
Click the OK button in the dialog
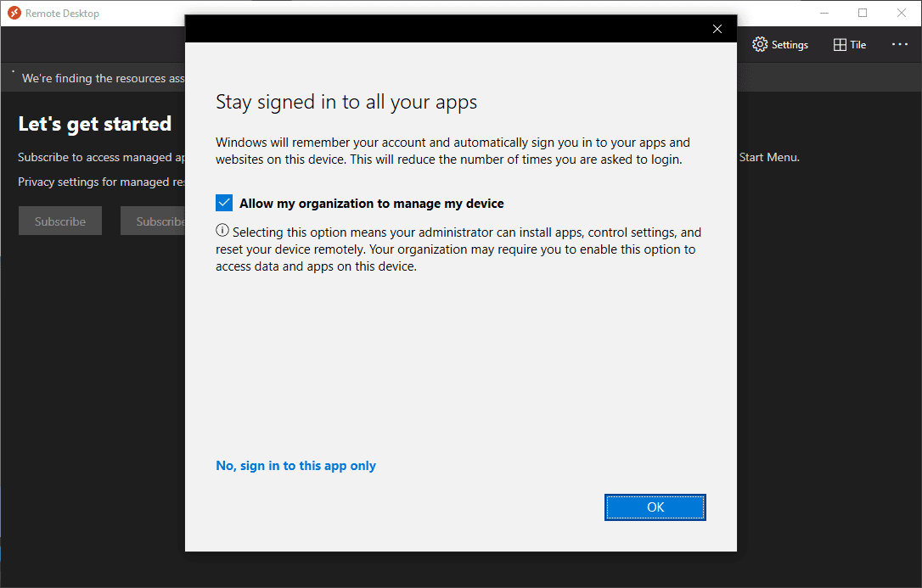pos(655,507)
